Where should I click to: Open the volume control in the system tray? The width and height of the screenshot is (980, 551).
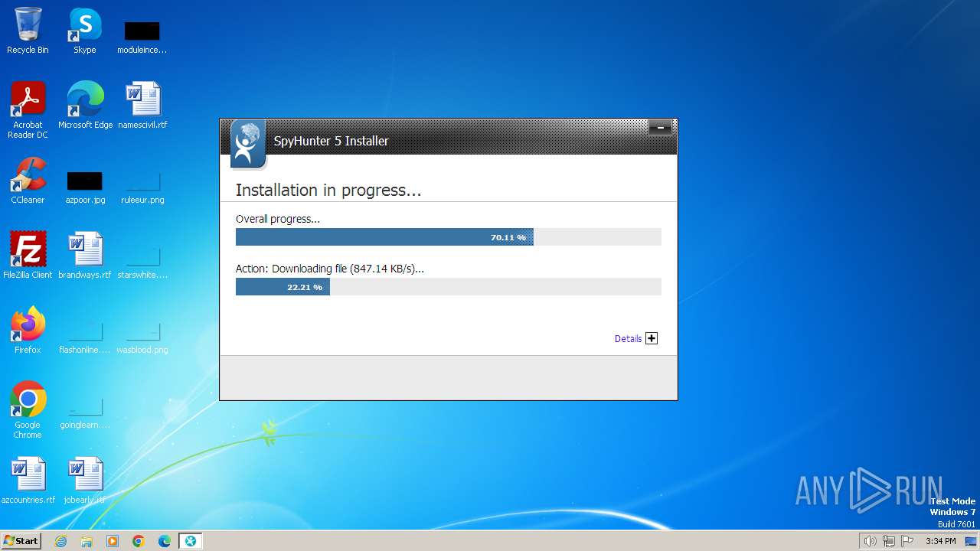click(x=870, y=541)
